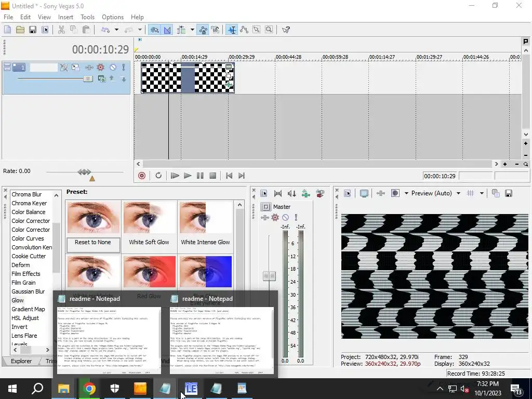Image resolution: width=532 pixels, height=399 pixels.
Task: Toggle Auto Ripple in the toolbar
Action: point(181,30)
